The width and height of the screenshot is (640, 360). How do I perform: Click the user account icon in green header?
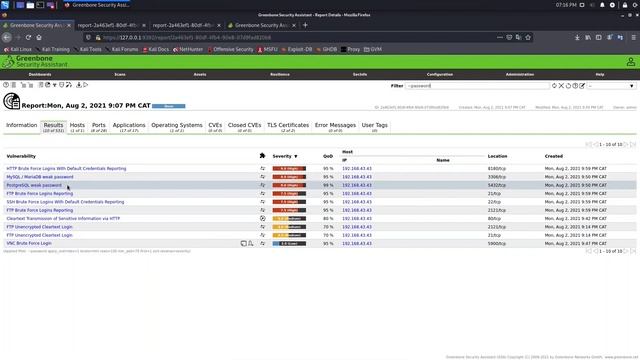(631, 62)
